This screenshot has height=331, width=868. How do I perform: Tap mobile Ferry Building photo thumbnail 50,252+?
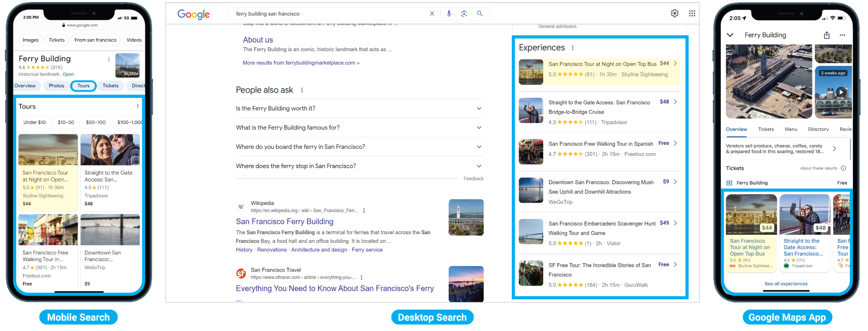click(x=127, y=65)
